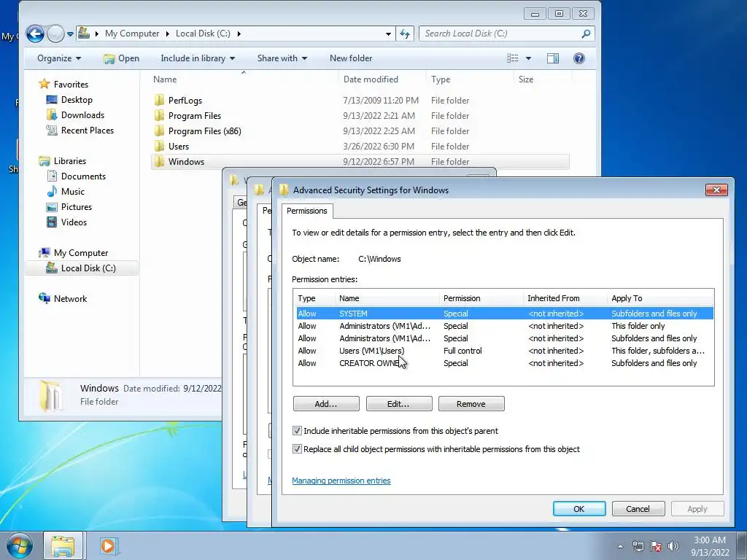747x560 pixels.
Task: Open the Videos library
Action: tap(74, 222)
